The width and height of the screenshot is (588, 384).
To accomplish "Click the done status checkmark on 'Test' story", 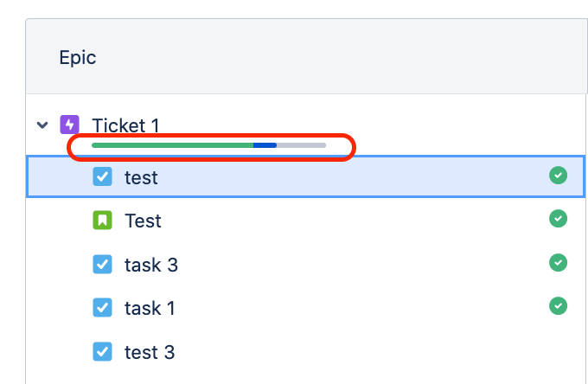I will 559,219.
